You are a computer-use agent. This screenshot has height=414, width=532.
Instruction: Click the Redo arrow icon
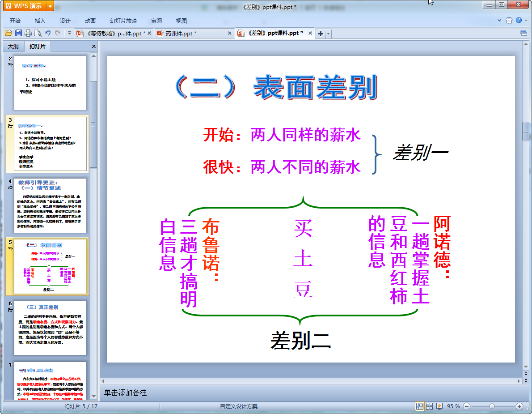58,33
